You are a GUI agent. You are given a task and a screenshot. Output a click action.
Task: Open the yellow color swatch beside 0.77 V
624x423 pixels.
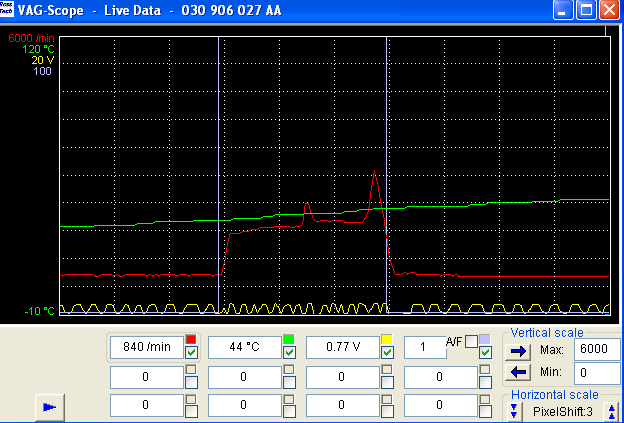pyautogui.click(x=387, y=339)
